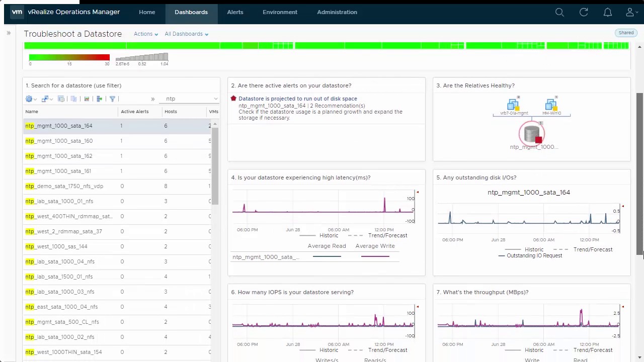Select ntp_demo_sata_1750_nfs_vdp datastore row
Image resolution: width=644 pixels, height=362 pixels.
64,186
